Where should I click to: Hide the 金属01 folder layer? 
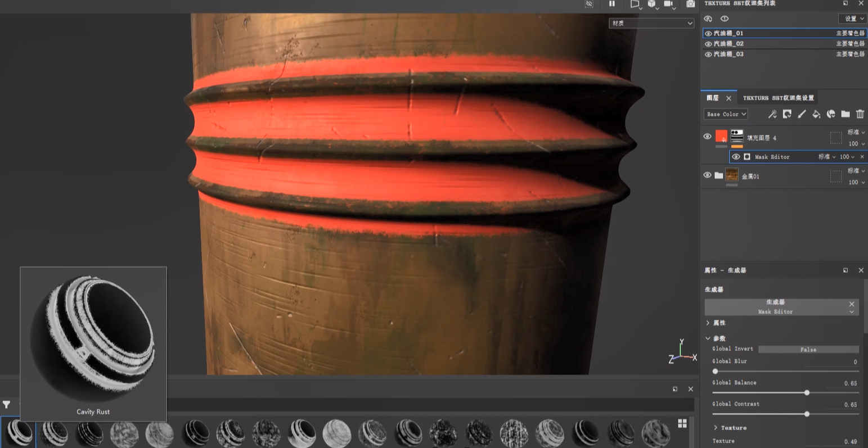[x=708, y=175]
